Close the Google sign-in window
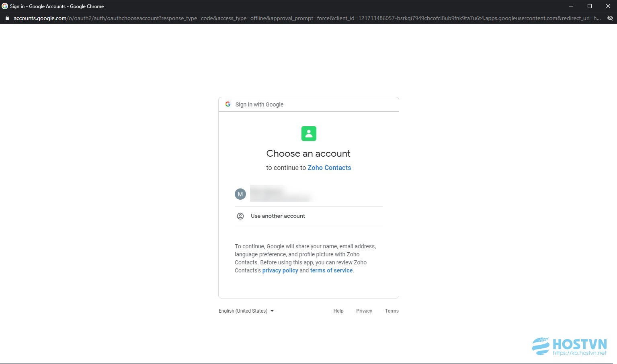Viewport: 617px width, 364px height. 608,6
